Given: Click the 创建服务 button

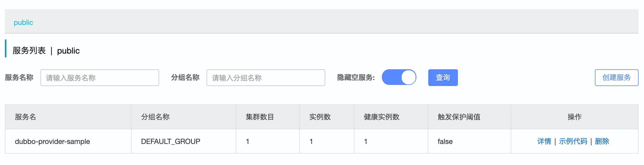Looking at the screenshot, I should click(x=616, y=78).
